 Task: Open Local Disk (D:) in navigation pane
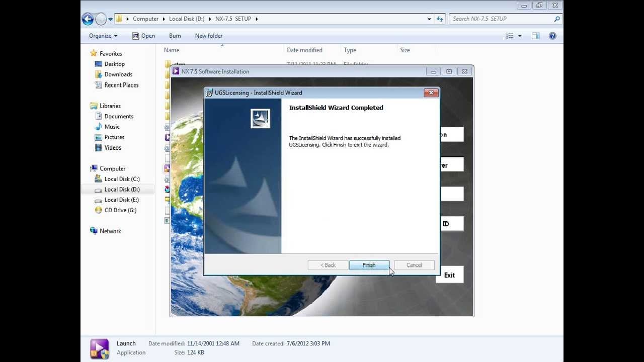[122, 190]
